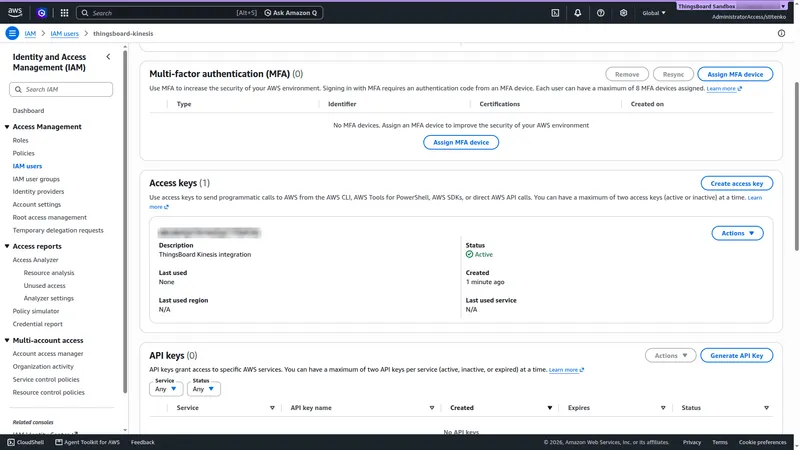Click the Create access key button

737,183
